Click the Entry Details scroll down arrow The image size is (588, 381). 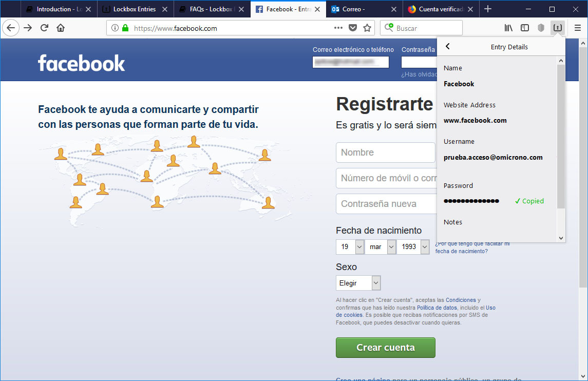[561, 238]
